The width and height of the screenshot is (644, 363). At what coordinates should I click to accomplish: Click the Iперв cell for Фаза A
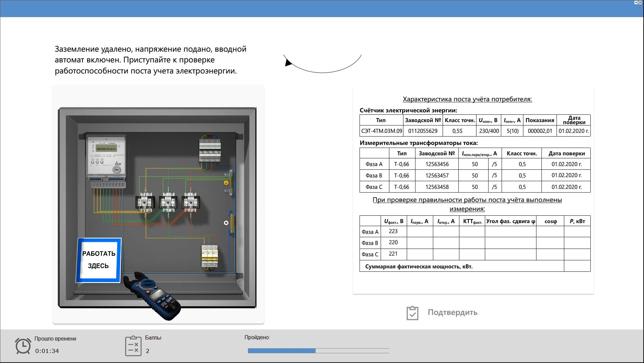420,232
